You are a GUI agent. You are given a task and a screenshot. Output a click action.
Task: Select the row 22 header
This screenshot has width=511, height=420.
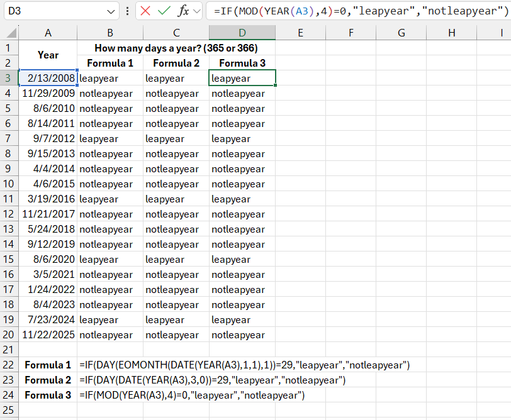(9, 365)
